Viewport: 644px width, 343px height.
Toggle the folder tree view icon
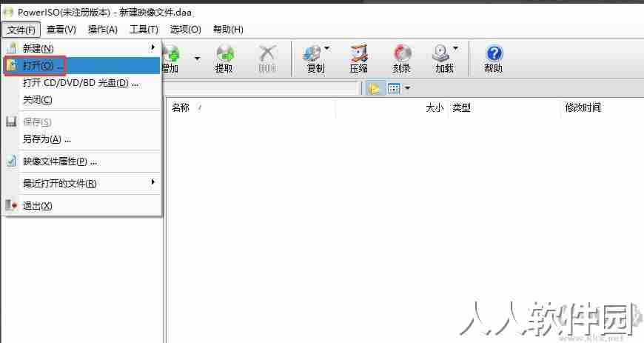[x=374, y=88]
